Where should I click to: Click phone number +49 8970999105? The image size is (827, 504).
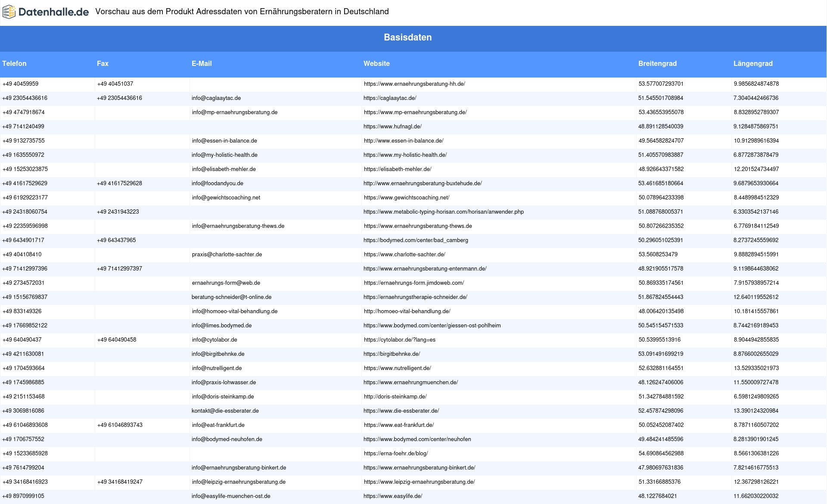point(23,496)
